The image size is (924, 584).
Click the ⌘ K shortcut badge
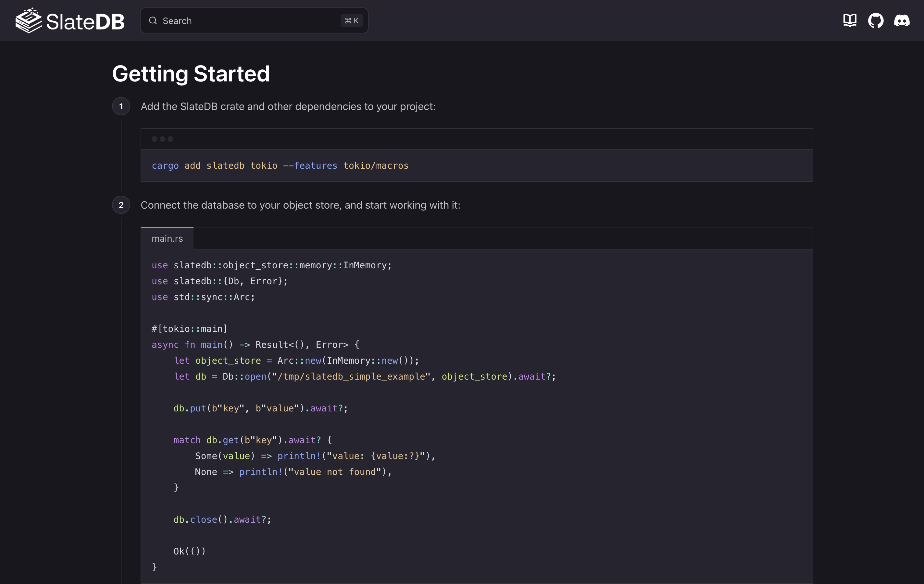coord(351,21)
